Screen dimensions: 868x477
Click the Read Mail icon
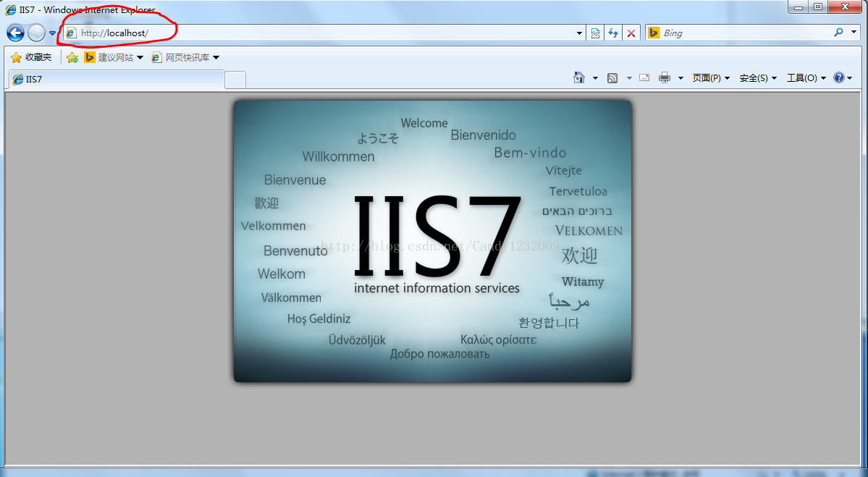point(644,77)
